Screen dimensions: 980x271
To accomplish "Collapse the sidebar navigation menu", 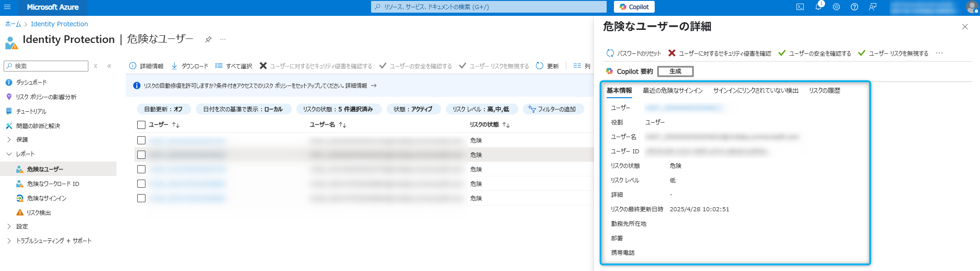I will pos(109,66).
